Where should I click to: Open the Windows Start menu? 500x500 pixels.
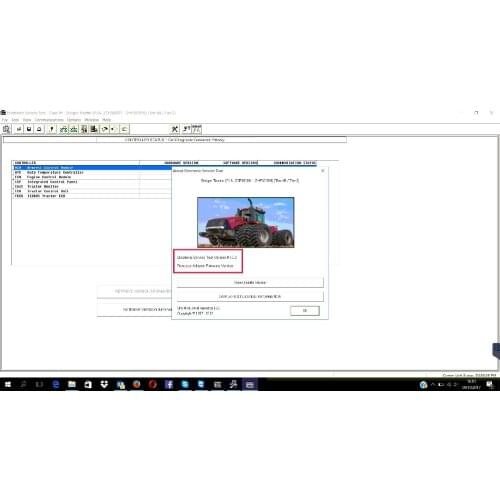coord(8,385)
